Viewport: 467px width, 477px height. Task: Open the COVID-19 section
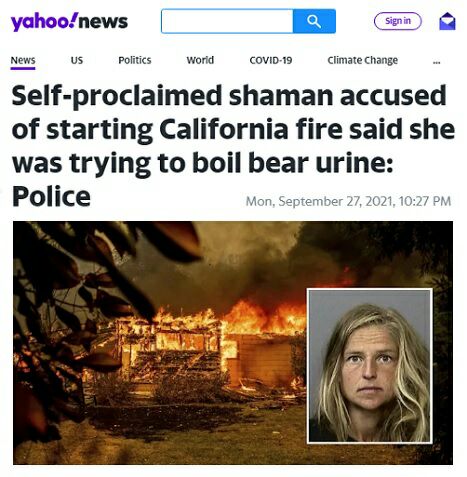pyautogui.click(x=271, y=60)
